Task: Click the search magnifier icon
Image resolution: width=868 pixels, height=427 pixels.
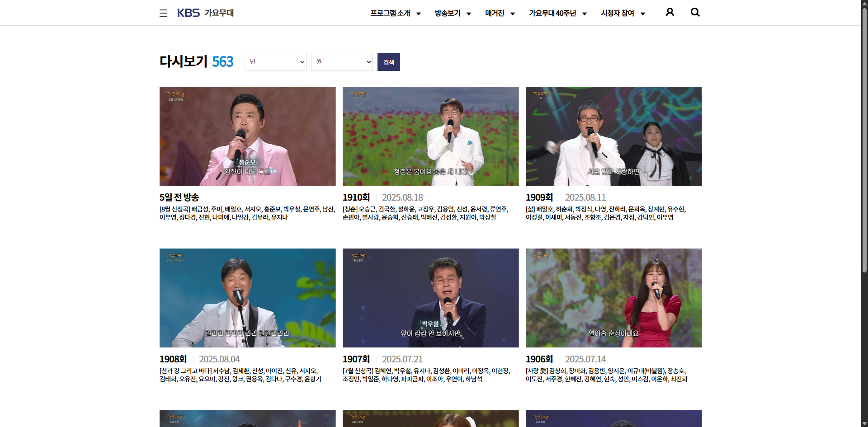Action: 695,13
